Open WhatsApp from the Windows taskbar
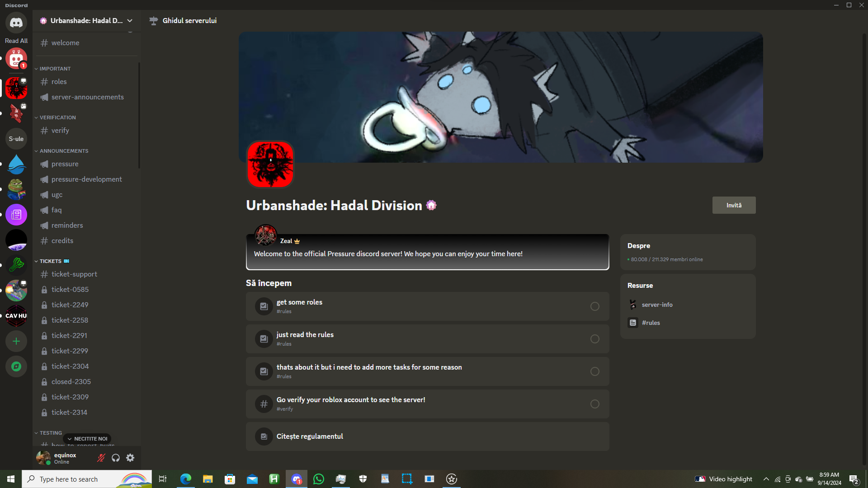 tap(319, 479)
